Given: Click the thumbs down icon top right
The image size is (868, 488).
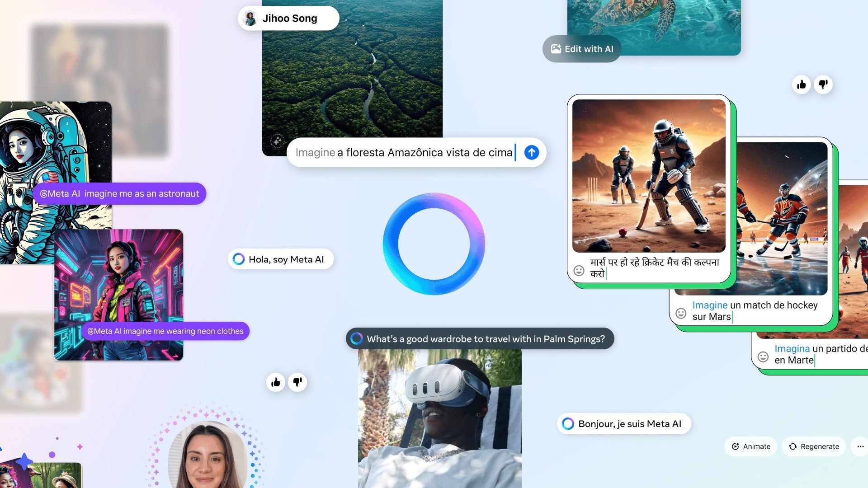Looking at the screenshot, I should (824, 84).
